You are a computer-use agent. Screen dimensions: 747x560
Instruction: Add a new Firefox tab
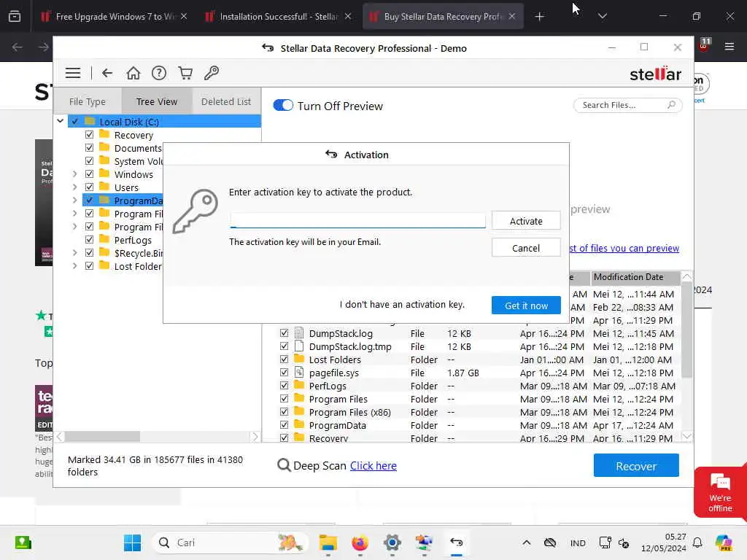point(539,17)
